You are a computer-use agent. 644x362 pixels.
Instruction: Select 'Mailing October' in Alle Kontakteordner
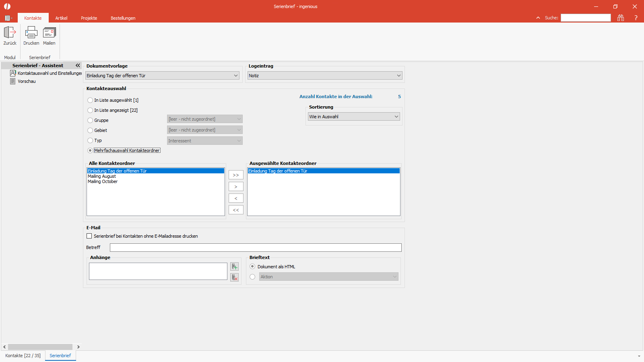pyautogui.click(x=155, y=181)
